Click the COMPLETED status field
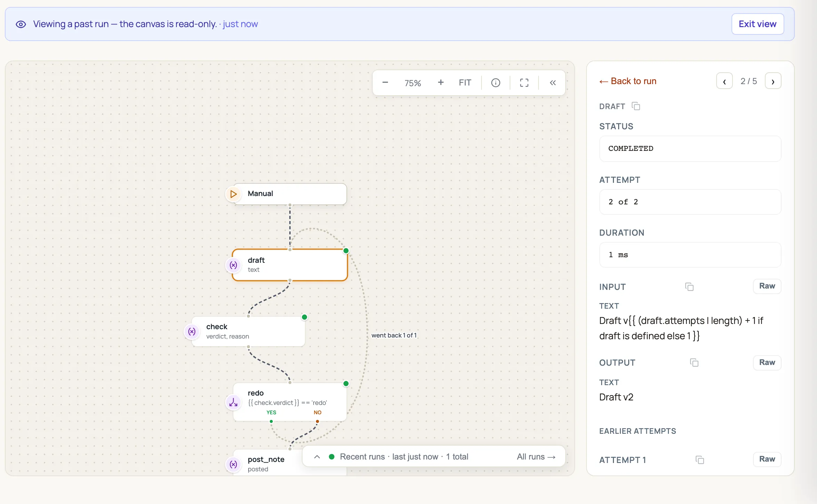 point(690,148)
